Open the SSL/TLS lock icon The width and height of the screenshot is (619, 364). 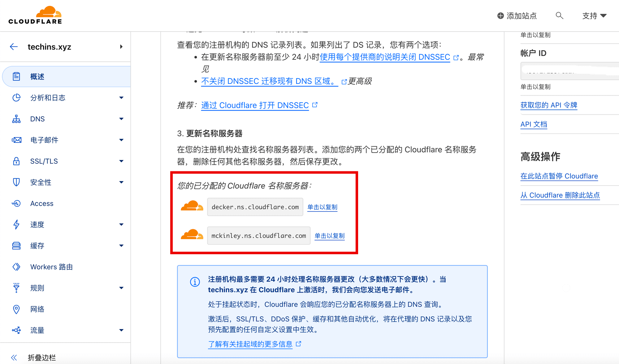tap(16, 161)
